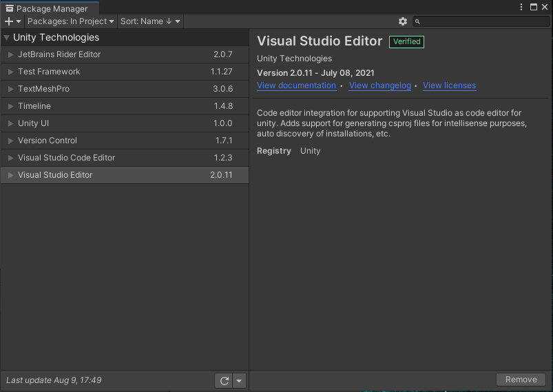Open the View documentation link

[x=296, y=85]
